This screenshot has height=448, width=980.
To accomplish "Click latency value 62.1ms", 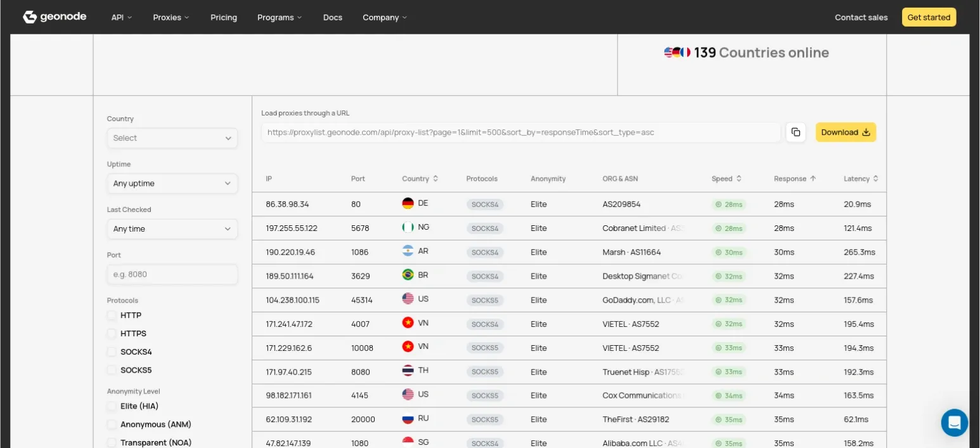I will 856,419.
